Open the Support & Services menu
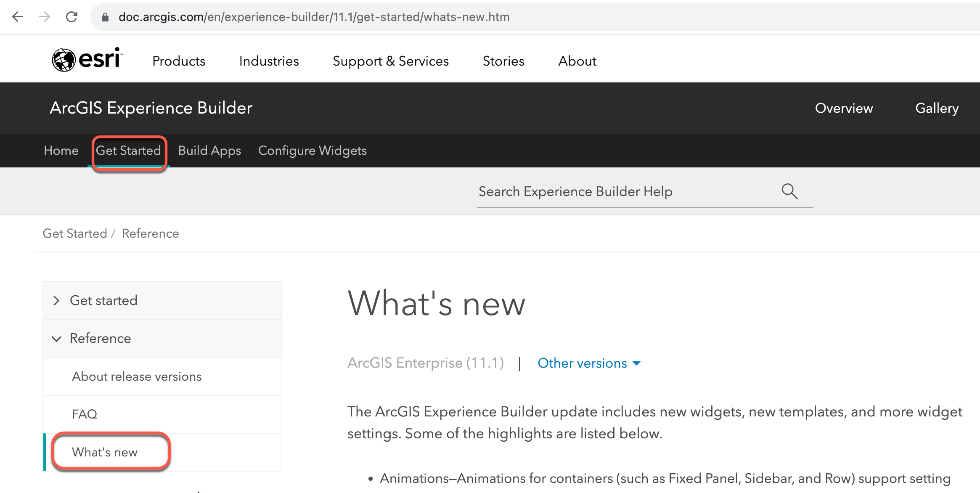This screenshot has height=493, width=980. (391, 61)
